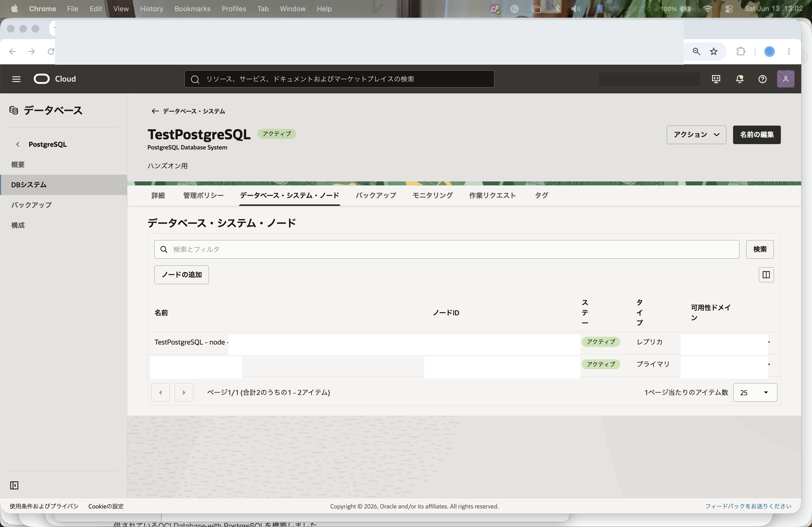
Task: Open the notifications bell
Action: (739, 79)
